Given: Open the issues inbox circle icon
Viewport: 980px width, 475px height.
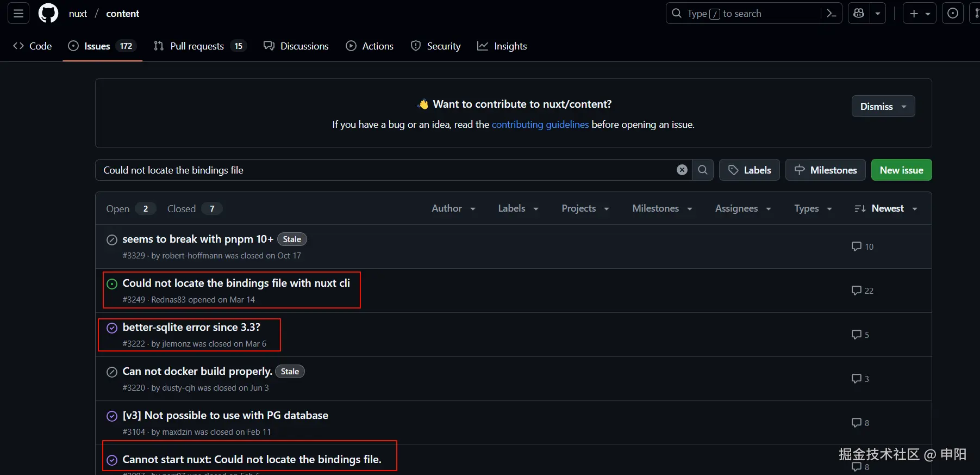Looking at the screenshot, I should (x=953, y=14).
